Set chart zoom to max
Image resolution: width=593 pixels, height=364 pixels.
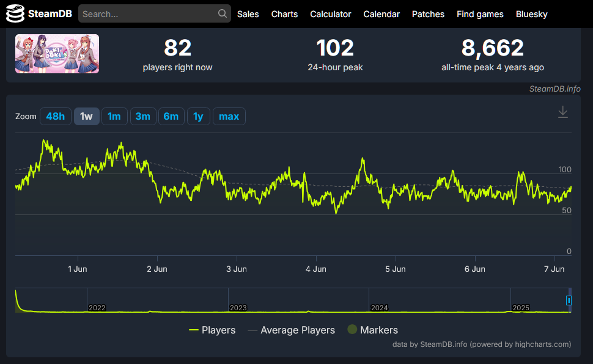point(229,117)
